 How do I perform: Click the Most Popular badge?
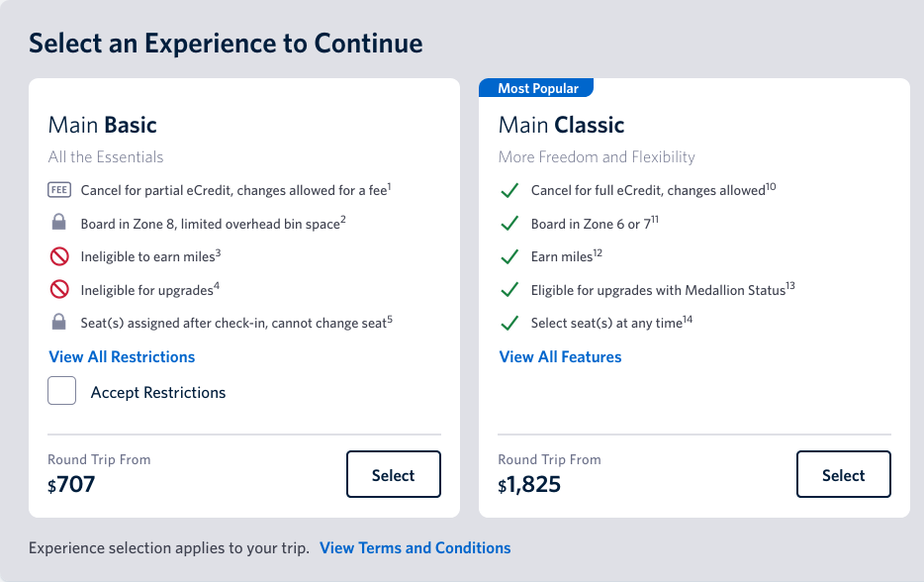coord(536,88)
